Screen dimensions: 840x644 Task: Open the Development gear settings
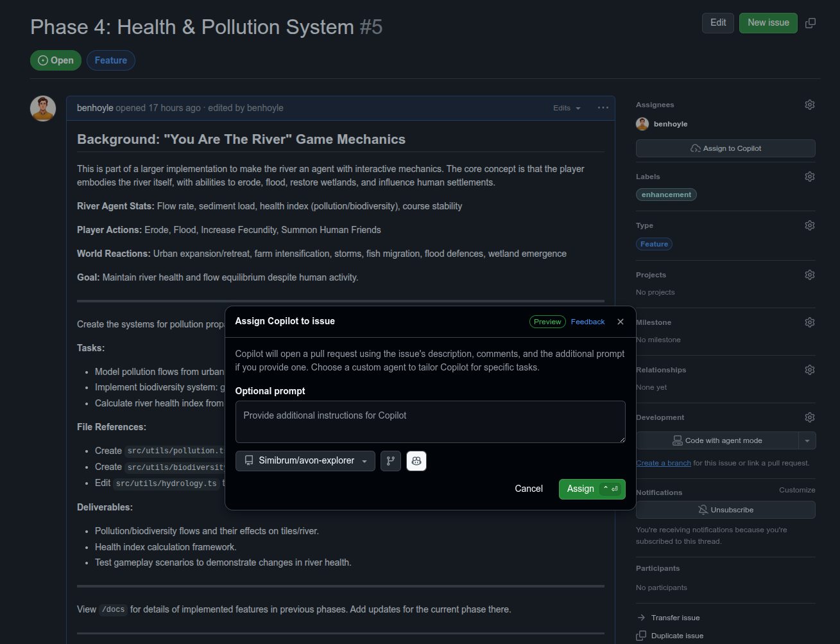(x=809, y=417)
